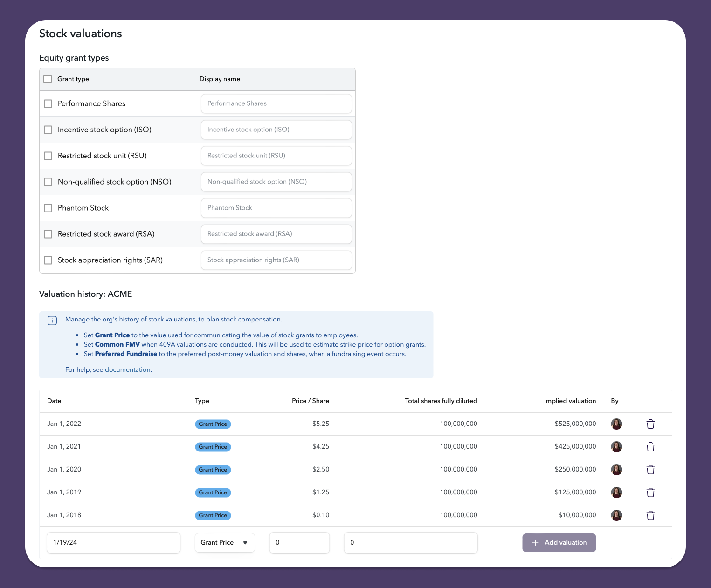Remove the Jan 1, 2019 valuation row

650,492
